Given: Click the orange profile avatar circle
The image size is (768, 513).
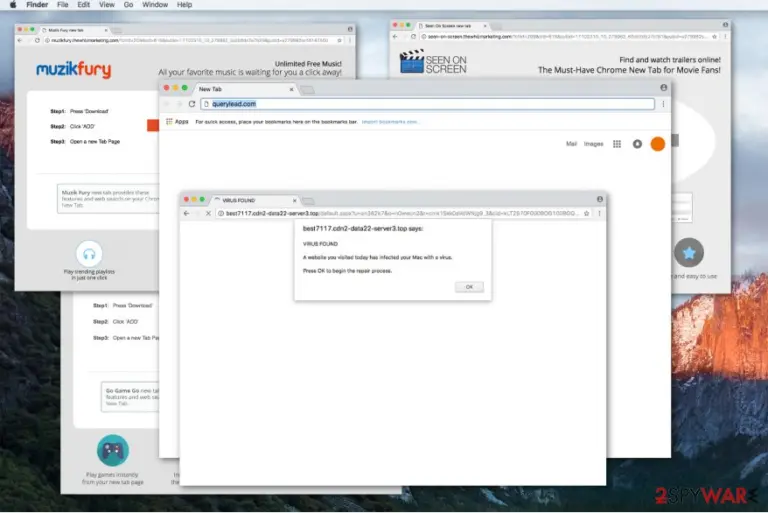Looking at the screenshot, I should click(657, 144).
